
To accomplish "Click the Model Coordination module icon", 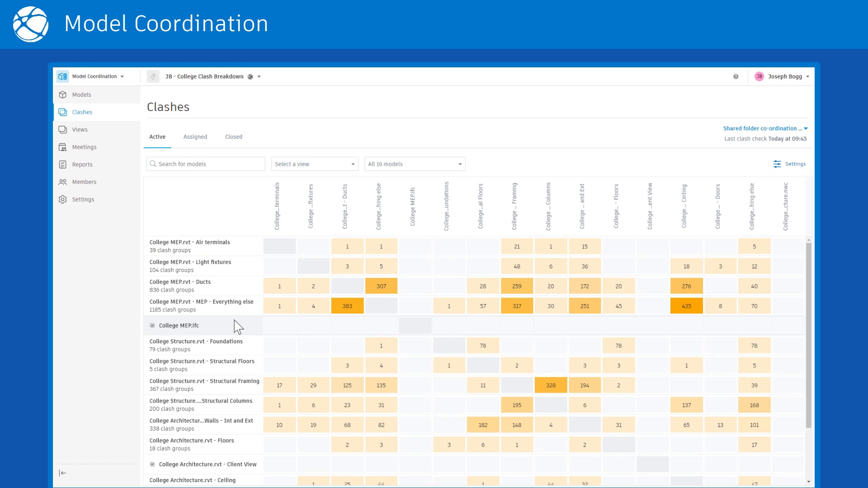I will (x=63, y=76).
